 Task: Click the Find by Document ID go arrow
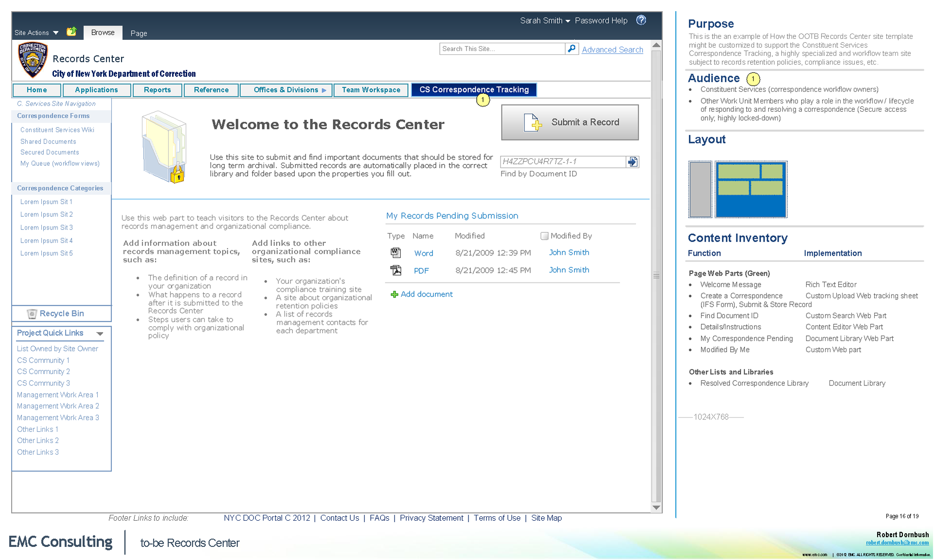632,162
